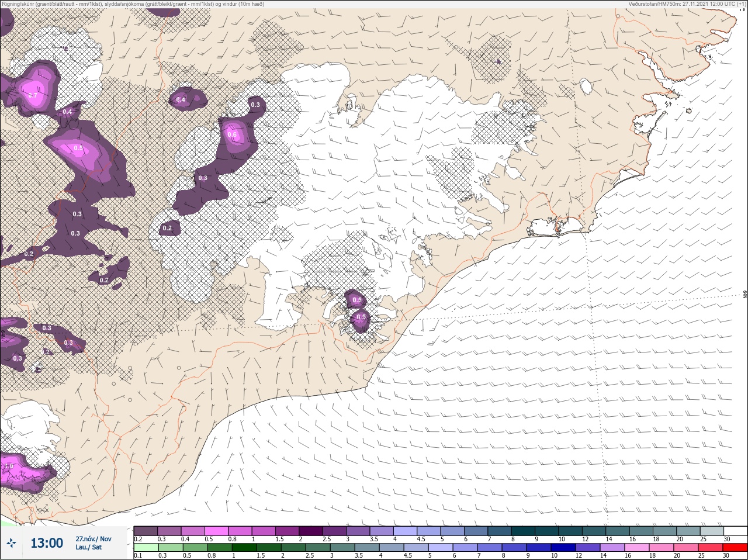Pick the dark purple upper swatch between 2 and 2.5
The width and height of the screenshot is (748, 560).
[x=311, y=531]
